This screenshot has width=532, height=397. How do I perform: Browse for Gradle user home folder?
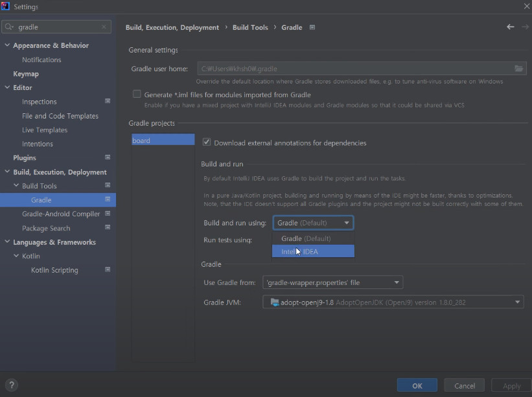point(519,69)
